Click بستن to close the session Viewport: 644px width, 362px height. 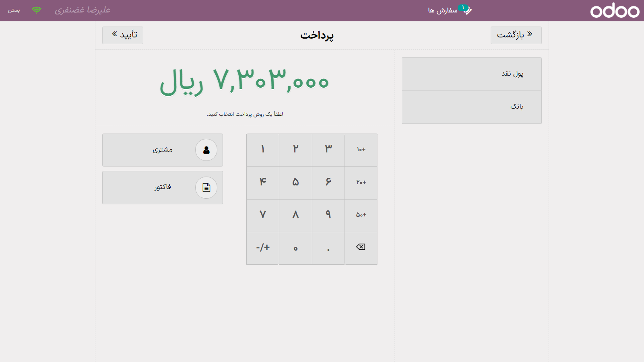point(14,10)
